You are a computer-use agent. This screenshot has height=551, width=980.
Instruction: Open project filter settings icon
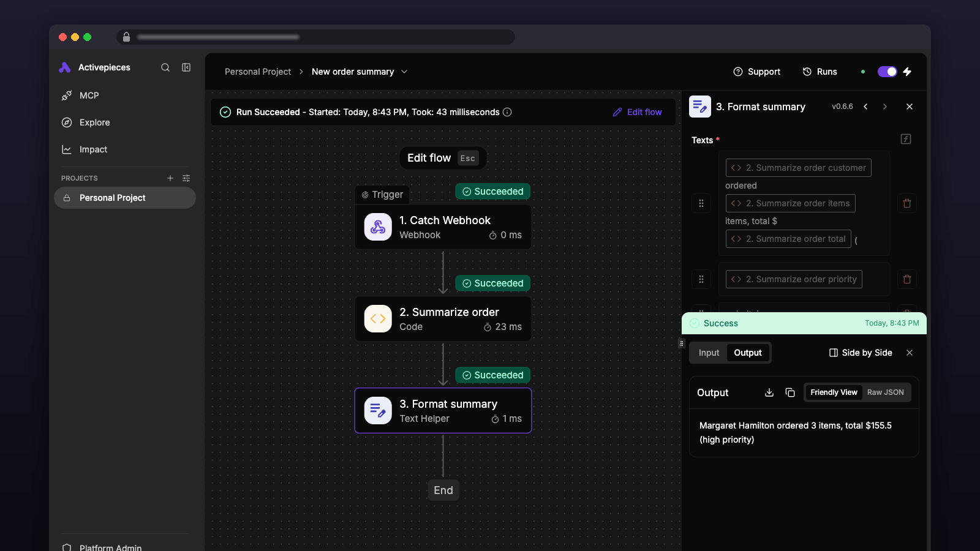coord(186,178)
